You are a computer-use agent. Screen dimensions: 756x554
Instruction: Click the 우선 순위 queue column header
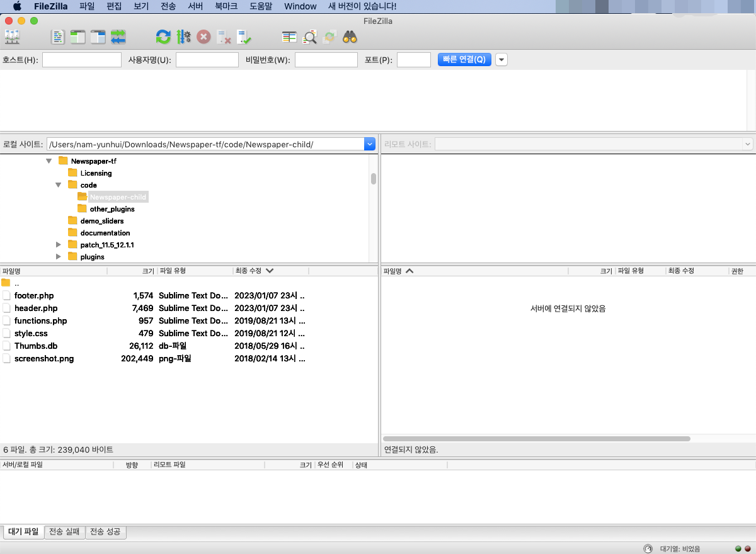(x=333, y=465)
